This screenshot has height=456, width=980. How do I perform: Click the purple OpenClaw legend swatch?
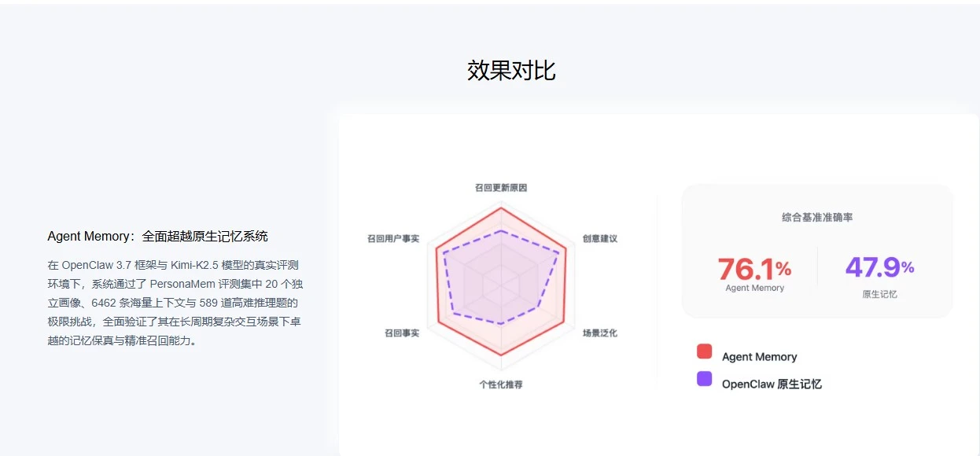pos(704,379)
